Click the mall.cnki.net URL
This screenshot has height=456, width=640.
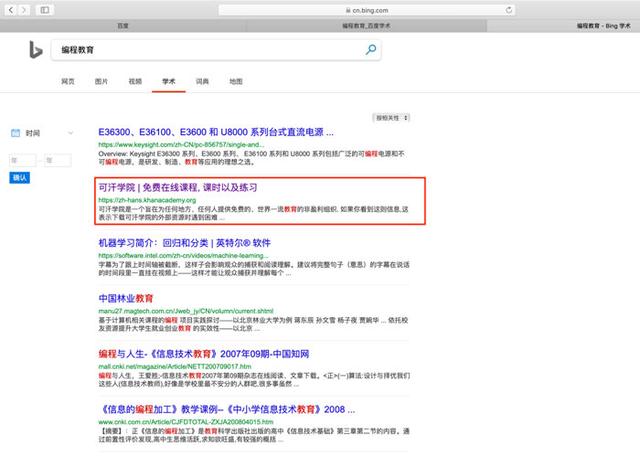click(x=175, y=367)
